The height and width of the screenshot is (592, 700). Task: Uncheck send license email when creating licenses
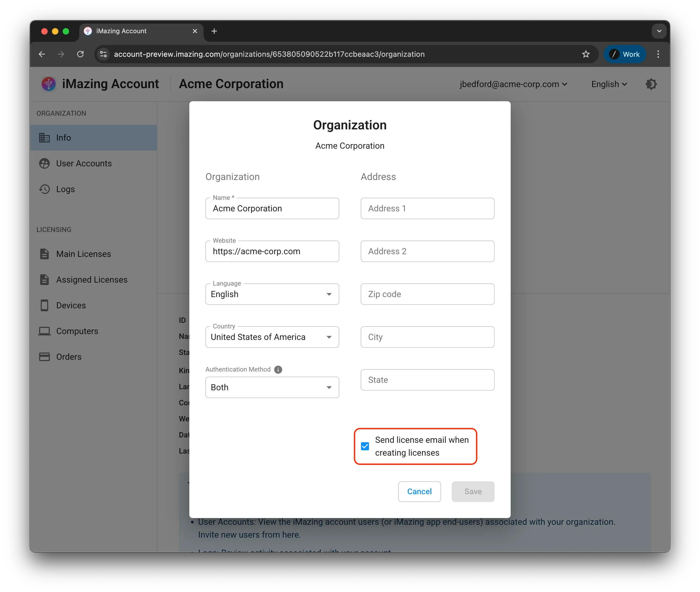[365, 446]
